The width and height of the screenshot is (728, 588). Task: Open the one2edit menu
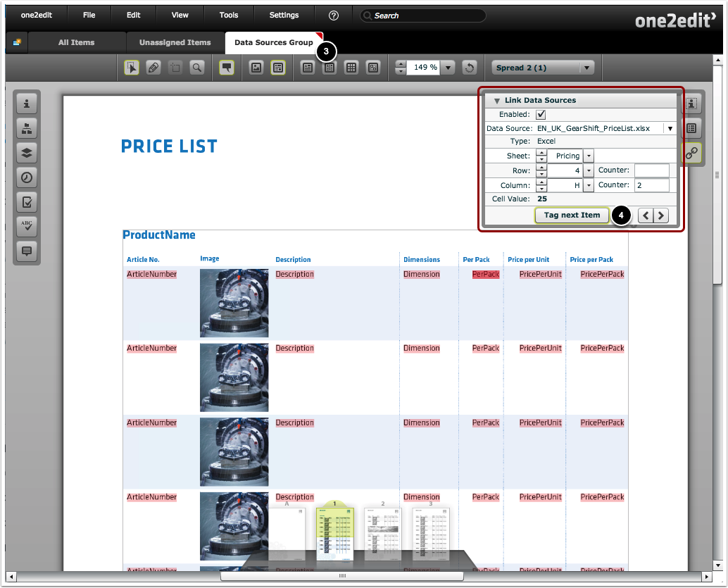coord(36,15)
